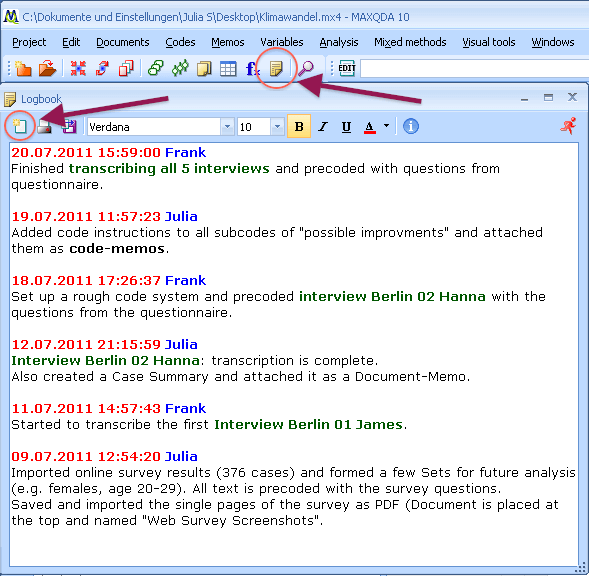Expand the Verdana font dropdown

click(227, 127)
